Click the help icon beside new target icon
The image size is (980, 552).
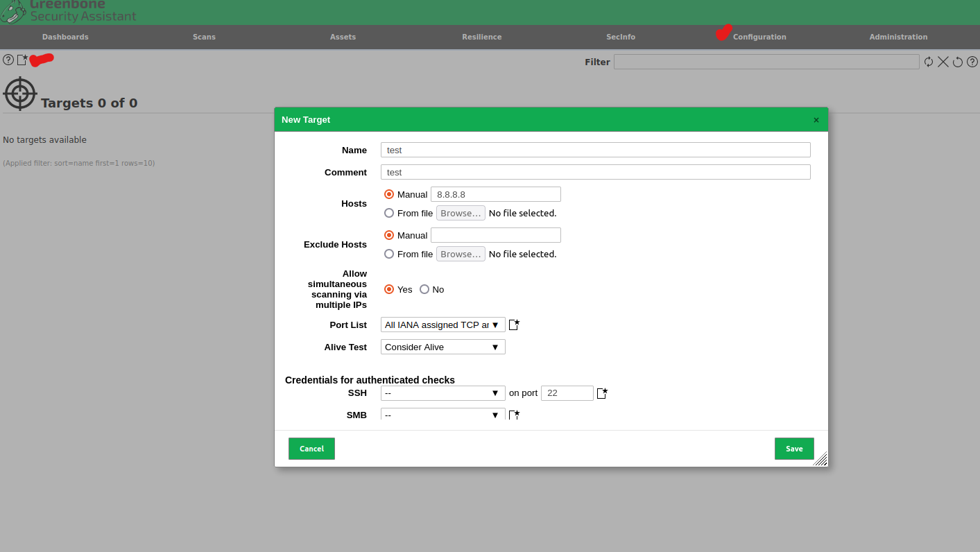click(x=8, y=60)
